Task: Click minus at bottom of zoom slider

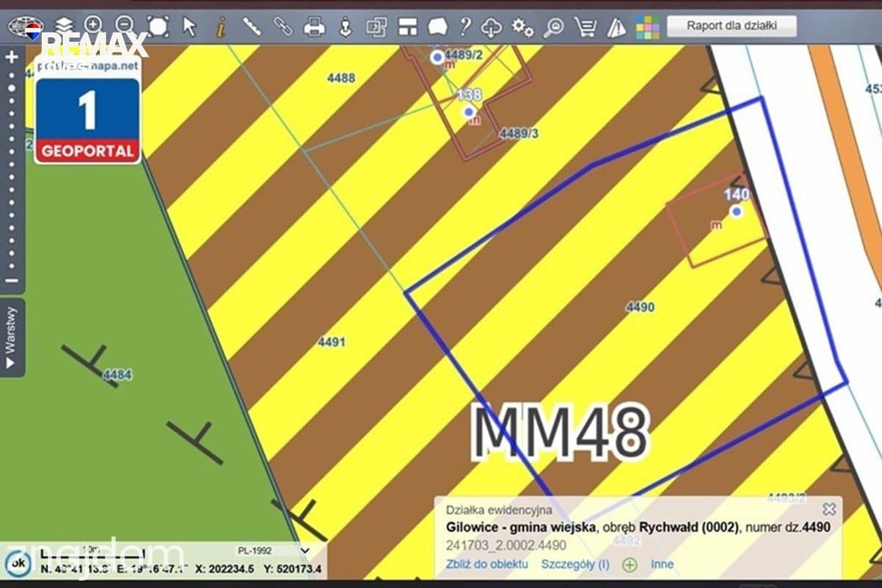Action: [12, 281]
